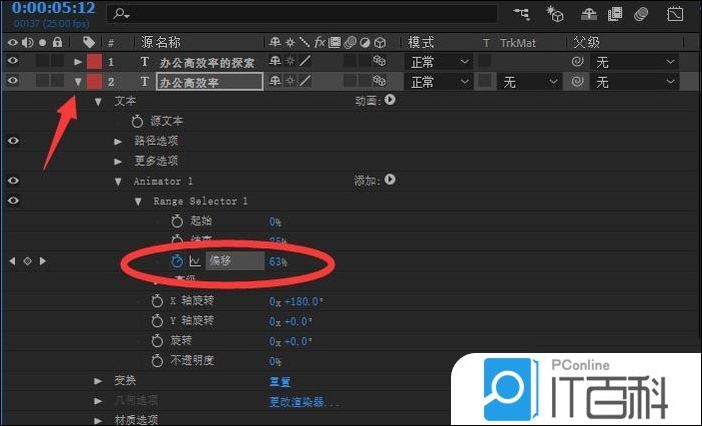The width and height of the screenshot is (702, 426).
Task: Open layer 2 TrkMat 无 dropdown
Action: (529, 82)
